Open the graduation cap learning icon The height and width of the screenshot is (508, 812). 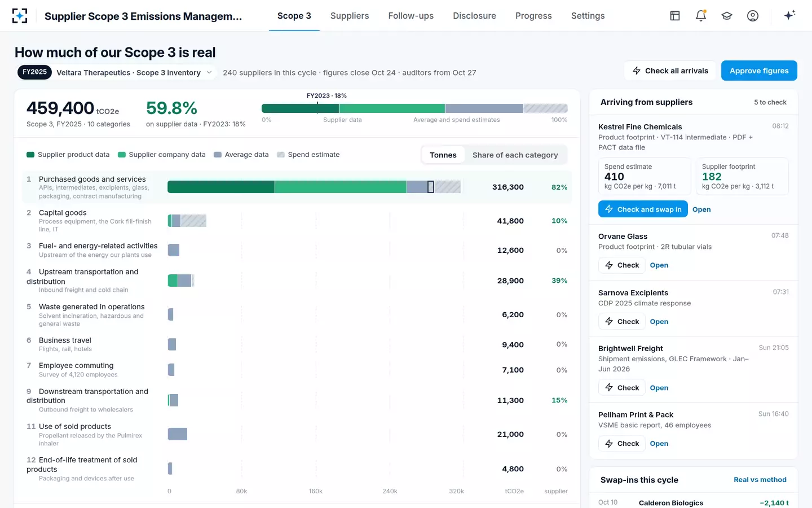point(727,16)
